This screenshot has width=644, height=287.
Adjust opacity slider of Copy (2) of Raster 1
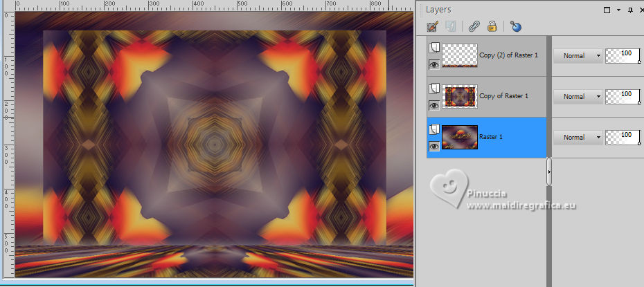tap(623, 56)
